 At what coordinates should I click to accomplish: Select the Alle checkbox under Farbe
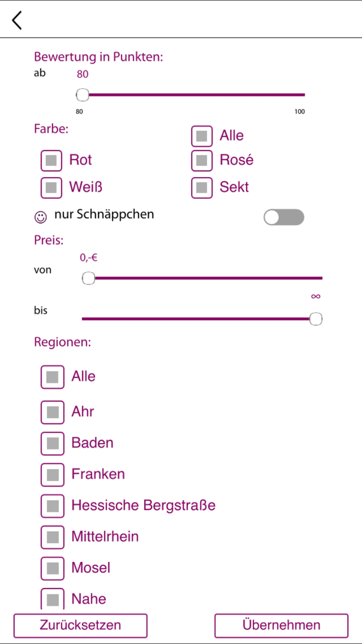coord(202,136)
